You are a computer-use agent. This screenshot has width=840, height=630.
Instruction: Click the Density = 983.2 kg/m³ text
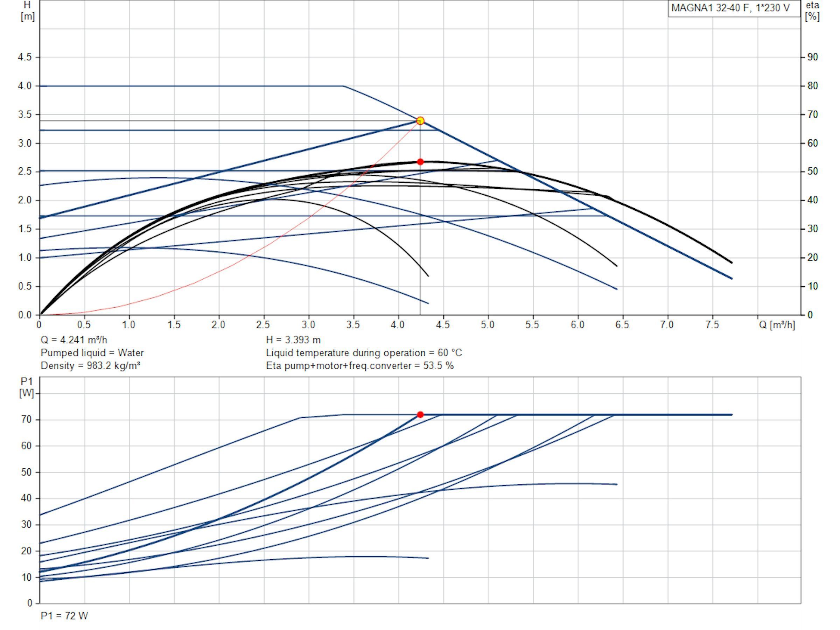(90, 366)
